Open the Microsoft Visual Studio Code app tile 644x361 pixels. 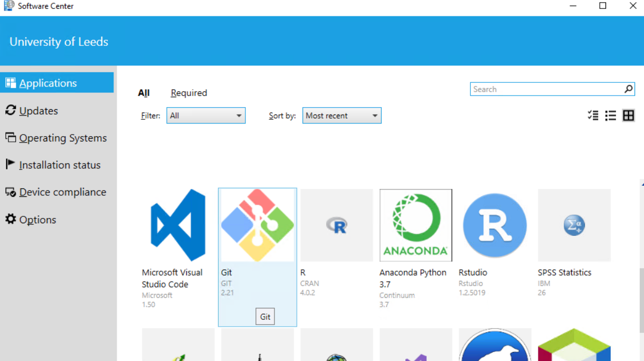pyautogui.click(x=178, y=225)
